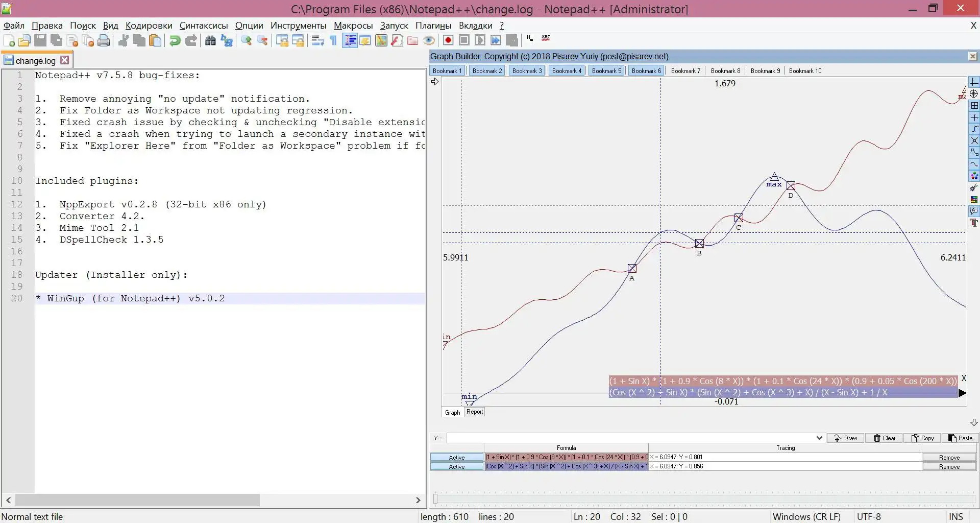This screenshot has height=523, width=980.
Task: Toggle the indent guide toolbar icon
Action: pyautogui.click(x=350, y=41)
